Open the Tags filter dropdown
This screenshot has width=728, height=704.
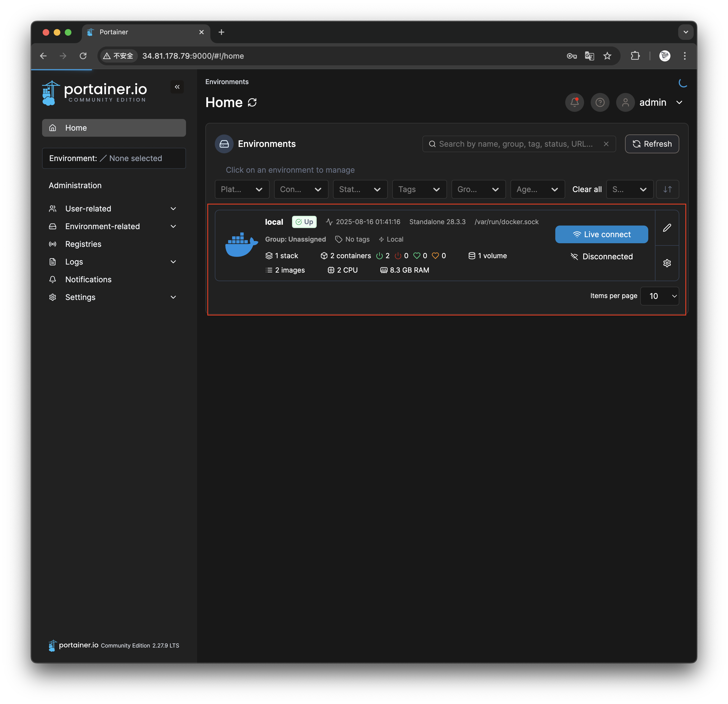[x=419, y=189]
